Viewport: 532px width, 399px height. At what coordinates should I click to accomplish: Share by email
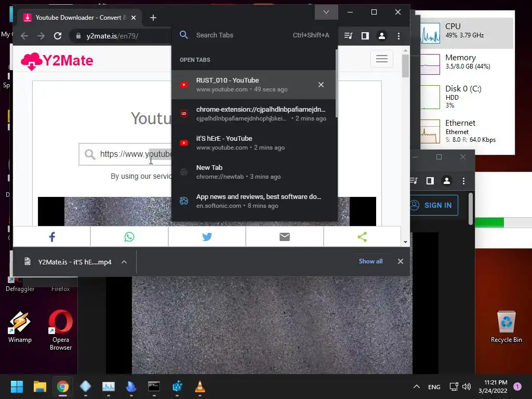coord(285,237)
